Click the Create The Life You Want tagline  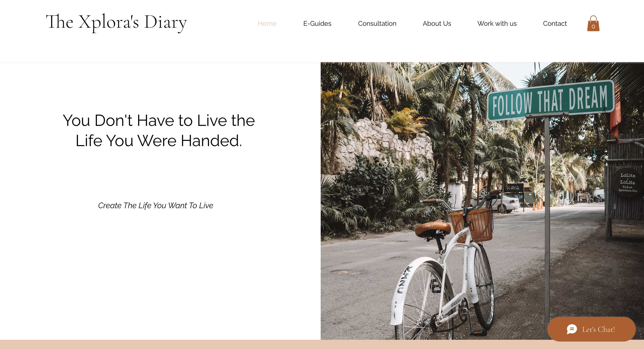tap(155, 205)
